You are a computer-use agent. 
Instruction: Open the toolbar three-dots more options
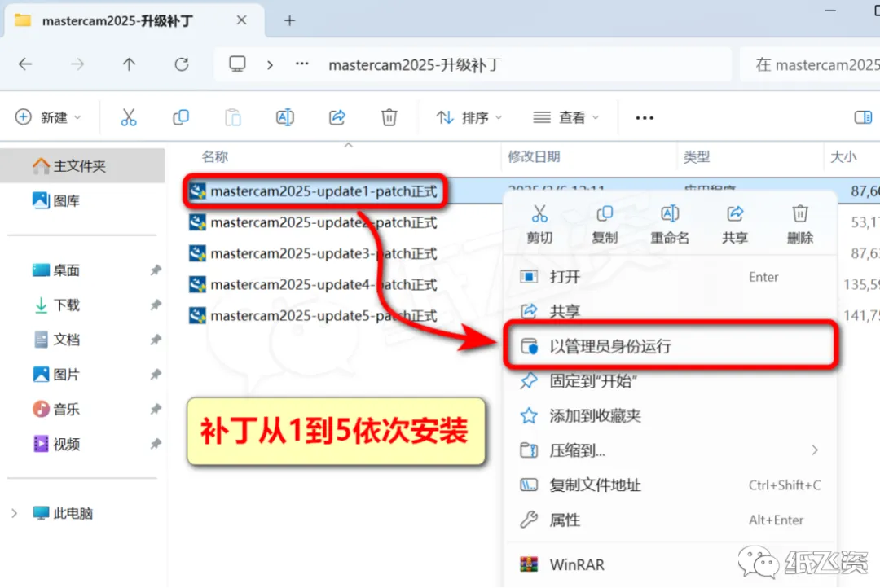click(645, 118)
